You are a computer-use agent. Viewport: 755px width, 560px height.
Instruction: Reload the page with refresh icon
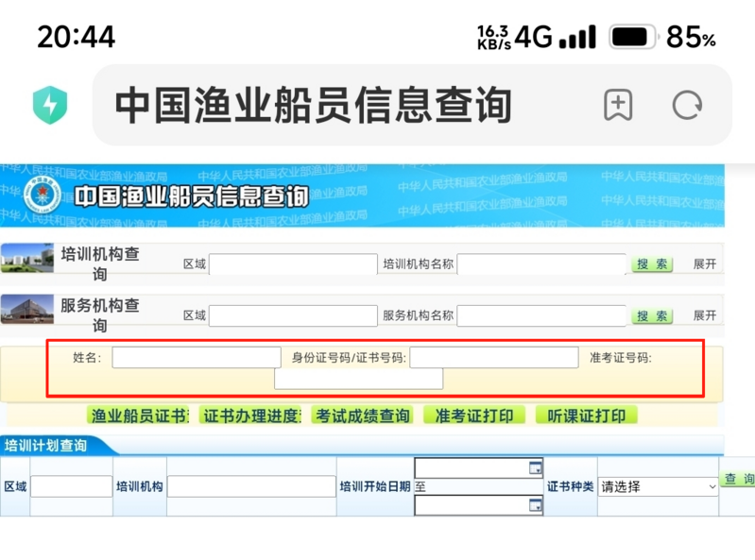(x=687, y=105)
